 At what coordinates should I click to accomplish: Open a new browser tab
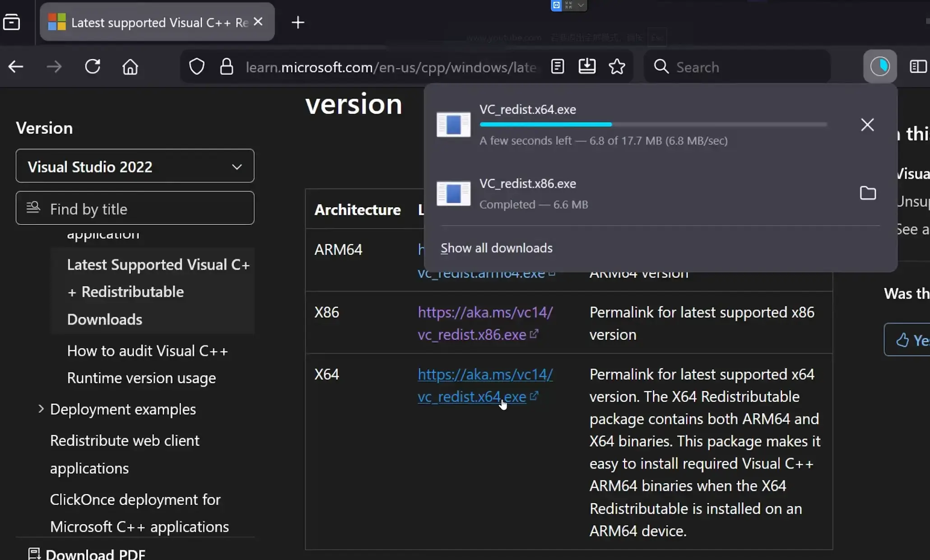[298, 22]
